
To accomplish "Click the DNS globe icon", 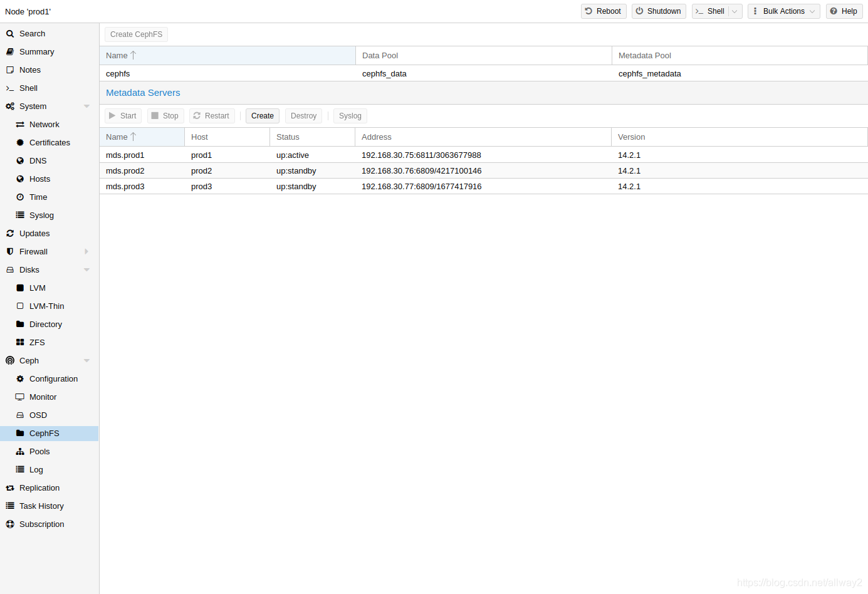I will (20, 161).
